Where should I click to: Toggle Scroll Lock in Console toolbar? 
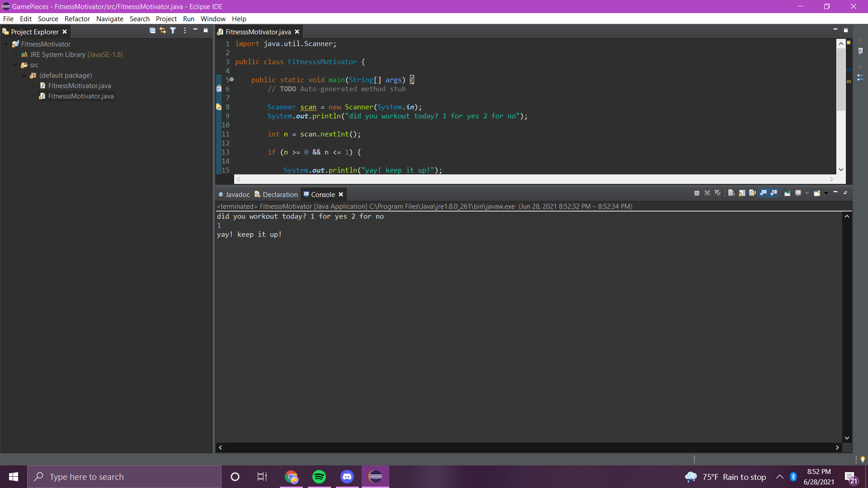(742, 193)
